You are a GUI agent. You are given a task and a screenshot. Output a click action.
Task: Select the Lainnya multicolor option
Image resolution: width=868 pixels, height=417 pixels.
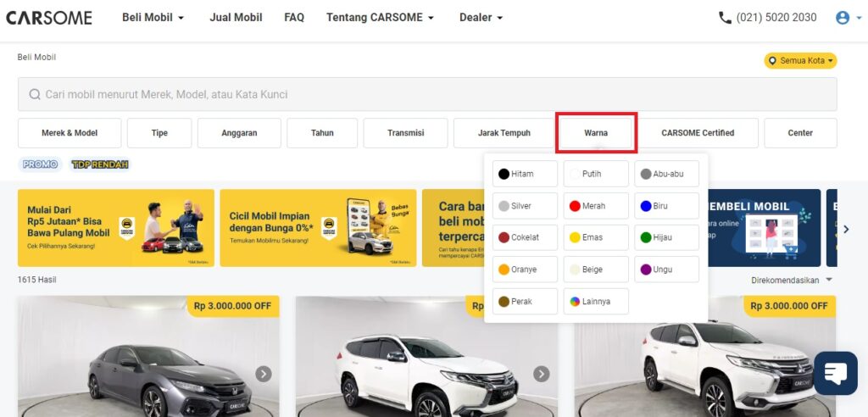tap(596, 301)
